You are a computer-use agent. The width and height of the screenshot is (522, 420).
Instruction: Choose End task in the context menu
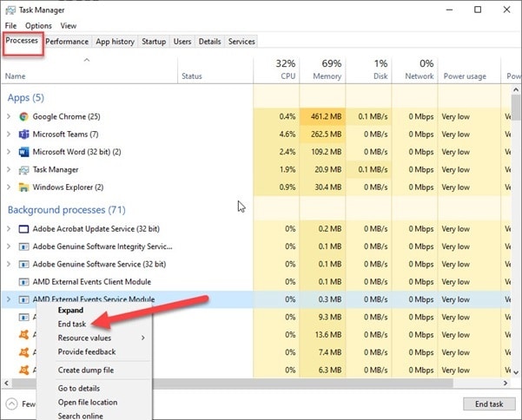tap(72, 324)
